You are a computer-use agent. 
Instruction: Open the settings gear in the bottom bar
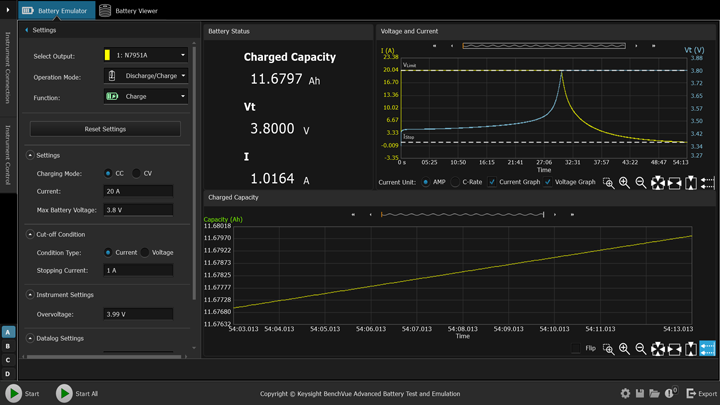[625, 394]
